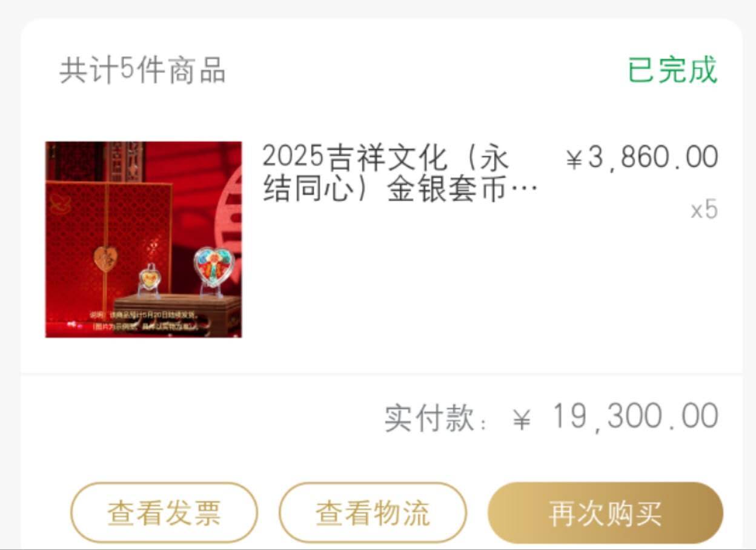The height and width of the screenshot is (550, 756).
Task: Open the 2025吉祥文化 product title
Action: click(400, 173)
